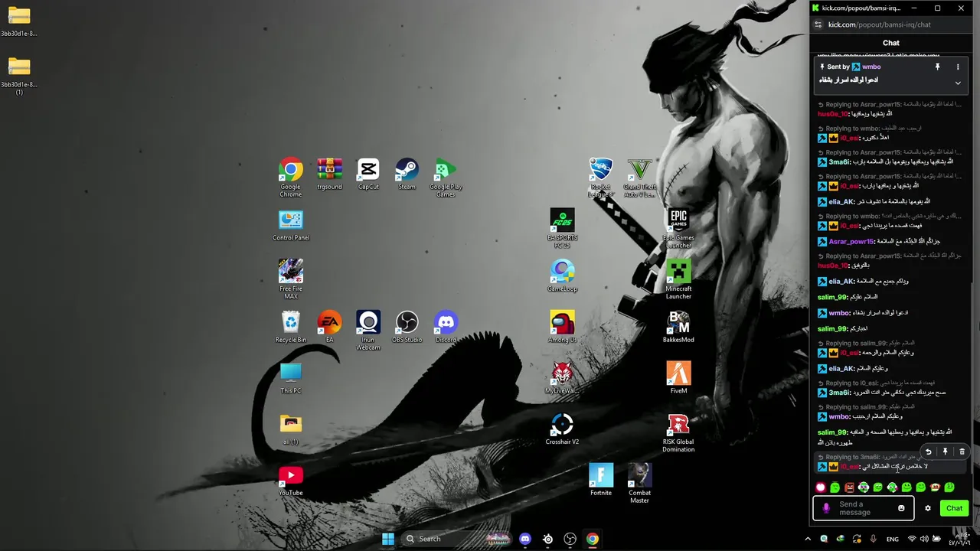Select the FiveM desktop icon
The width and height of the screenshot is (980, 551).
[x=678, y=378]
